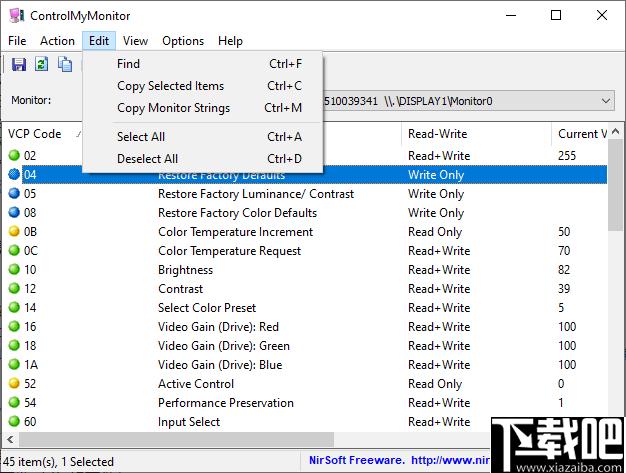Viewport: 626px width, 473px height.
Task: Open the NirSoft Freeware link in status bar
Action: 399,460
